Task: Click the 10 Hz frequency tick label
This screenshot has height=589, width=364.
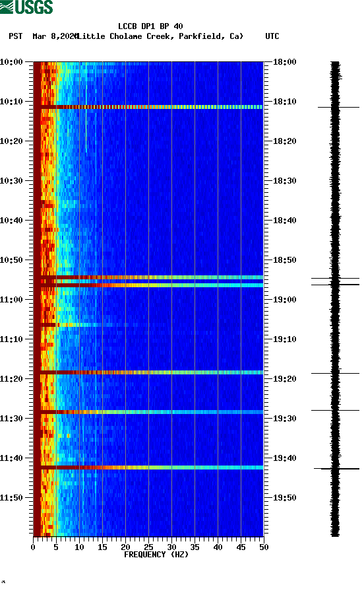Action: pos(79,547)
